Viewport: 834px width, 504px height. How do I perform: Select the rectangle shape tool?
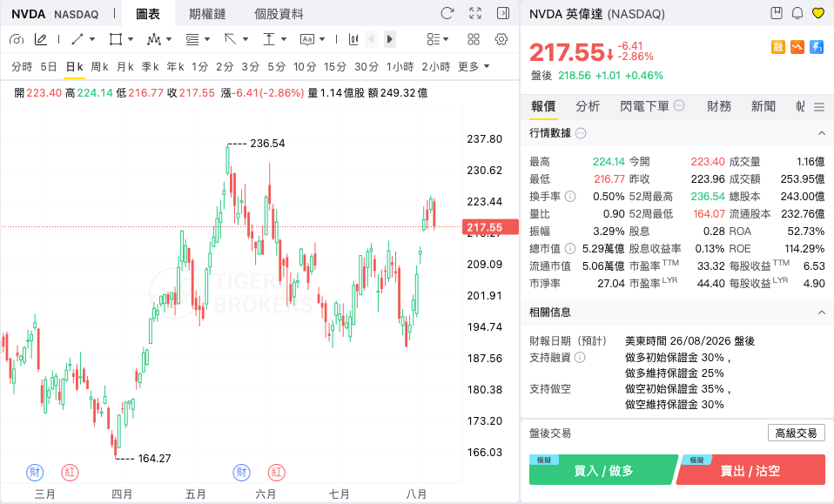(x=115, y=39)
